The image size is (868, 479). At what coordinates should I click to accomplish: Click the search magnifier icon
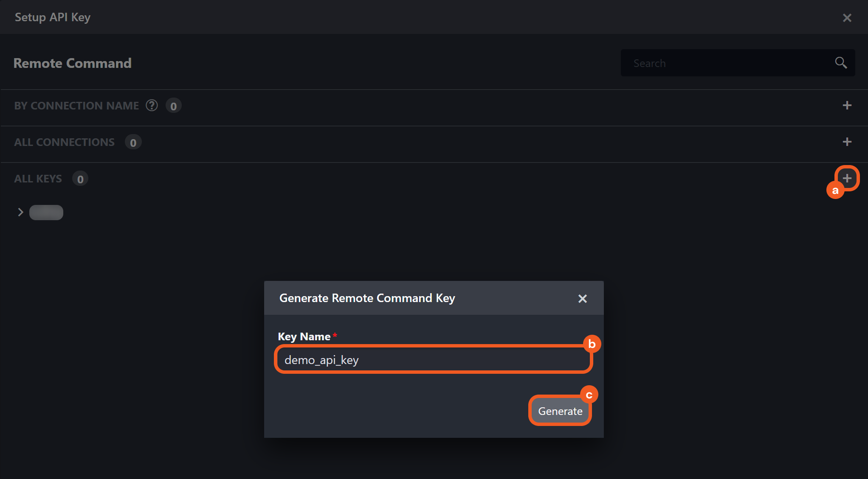click(840, 63)
